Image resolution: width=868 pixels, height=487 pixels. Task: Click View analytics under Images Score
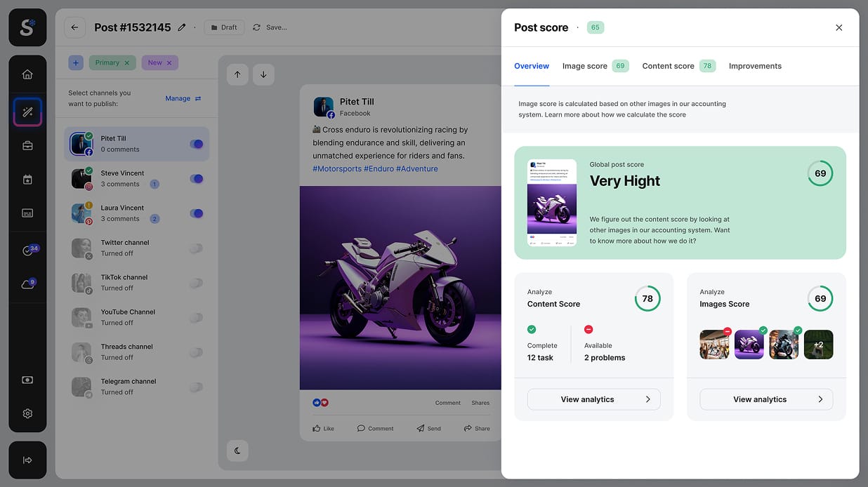click(765, 399)
